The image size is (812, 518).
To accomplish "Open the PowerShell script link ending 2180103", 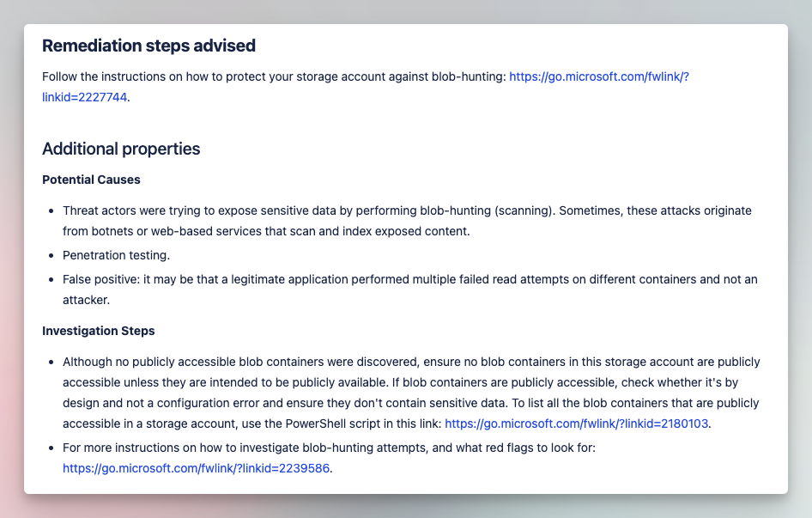I will coord(576,424).
